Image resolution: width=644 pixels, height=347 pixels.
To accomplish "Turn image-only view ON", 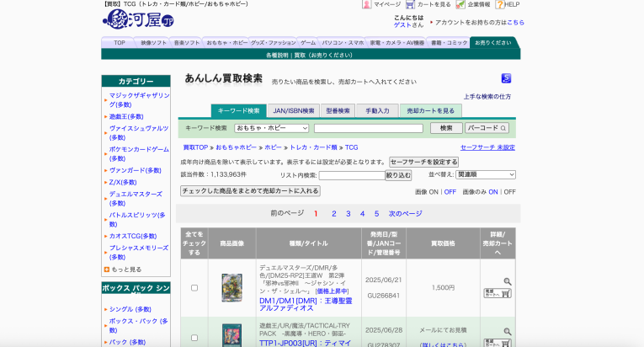I will pos(493,192).
